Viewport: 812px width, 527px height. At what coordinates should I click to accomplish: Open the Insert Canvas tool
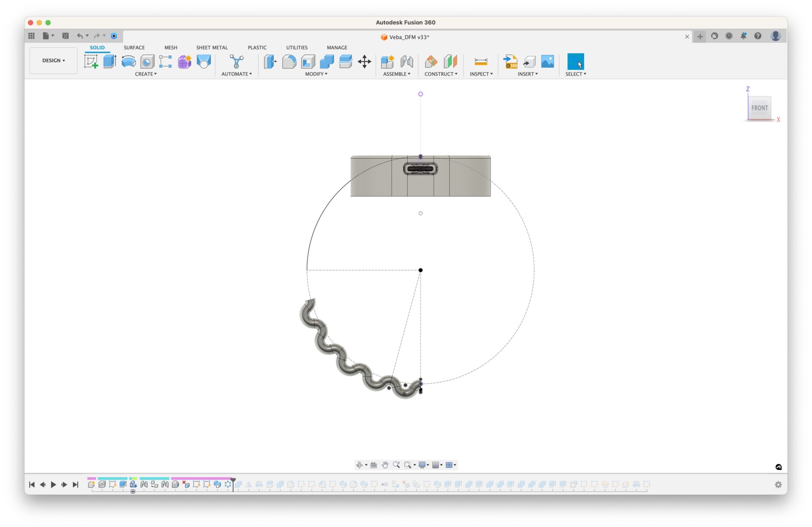pyautogui.click(x=547, y=62)
